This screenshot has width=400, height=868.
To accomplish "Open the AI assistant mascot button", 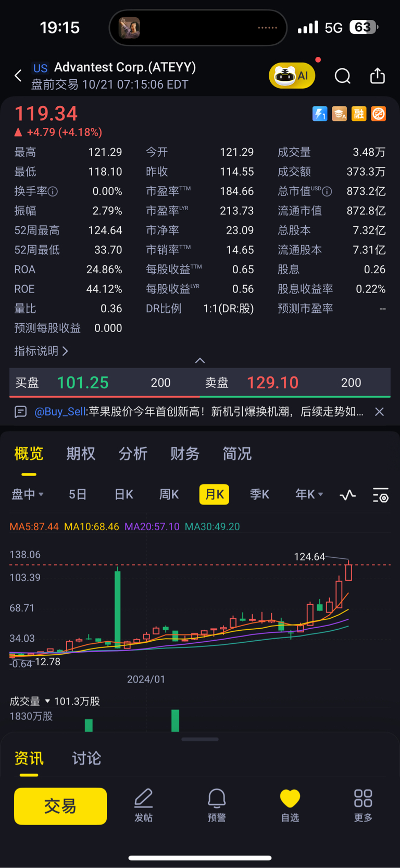I will coord(292,76).
